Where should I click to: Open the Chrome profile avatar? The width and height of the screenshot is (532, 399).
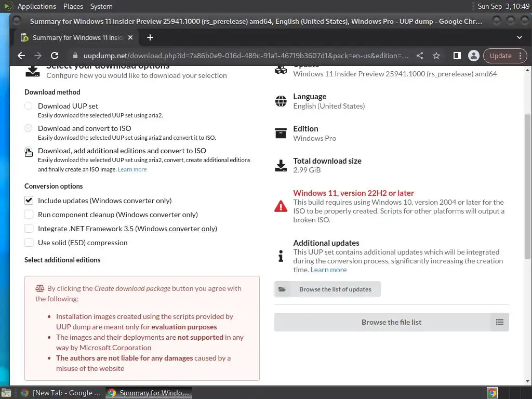pos(474,56)
